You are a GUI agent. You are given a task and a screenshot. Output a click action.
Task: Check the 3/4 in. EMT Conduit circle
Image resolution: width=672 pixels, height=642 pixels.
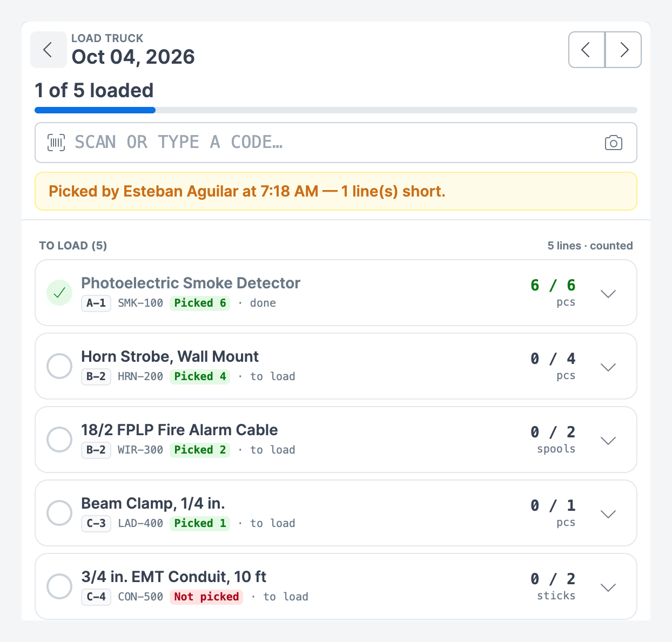tap(59, 586)
